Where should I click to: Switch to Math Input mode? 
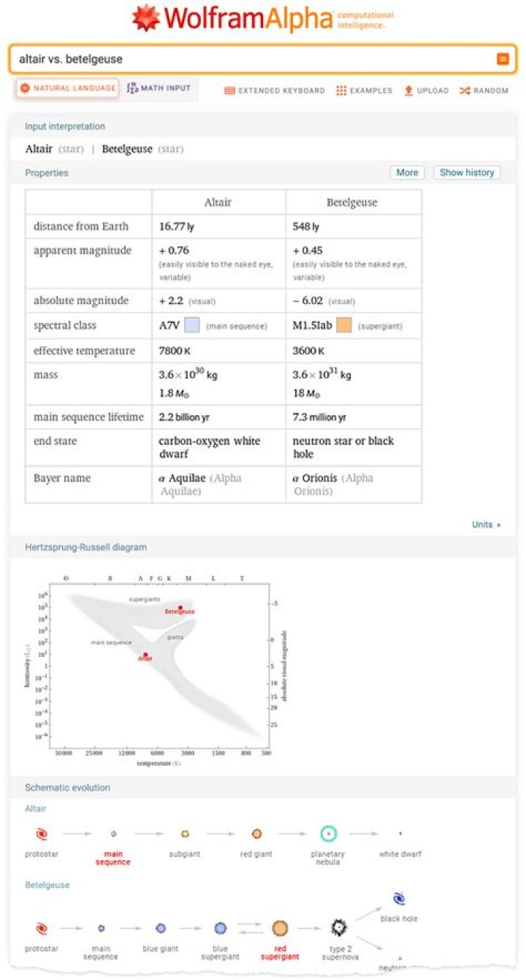click(159, 88)
